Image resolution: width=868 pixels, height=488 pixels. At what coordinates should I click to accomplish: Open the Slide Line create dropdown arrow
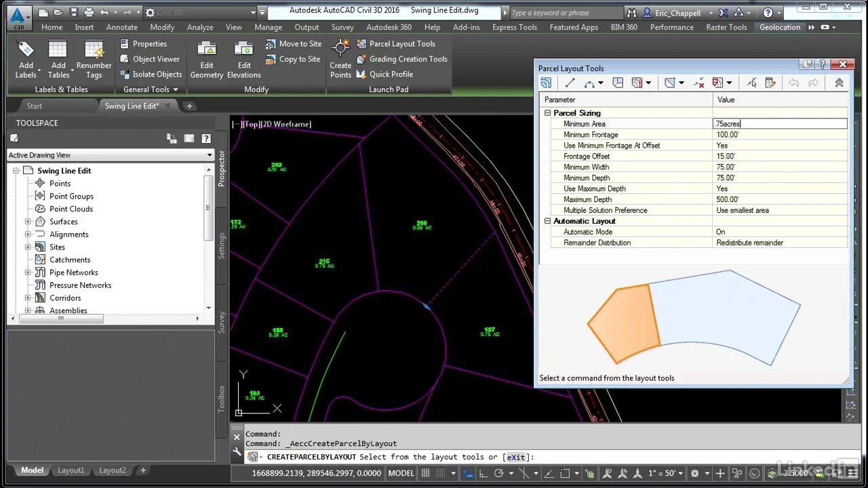(x=648, y=83)
